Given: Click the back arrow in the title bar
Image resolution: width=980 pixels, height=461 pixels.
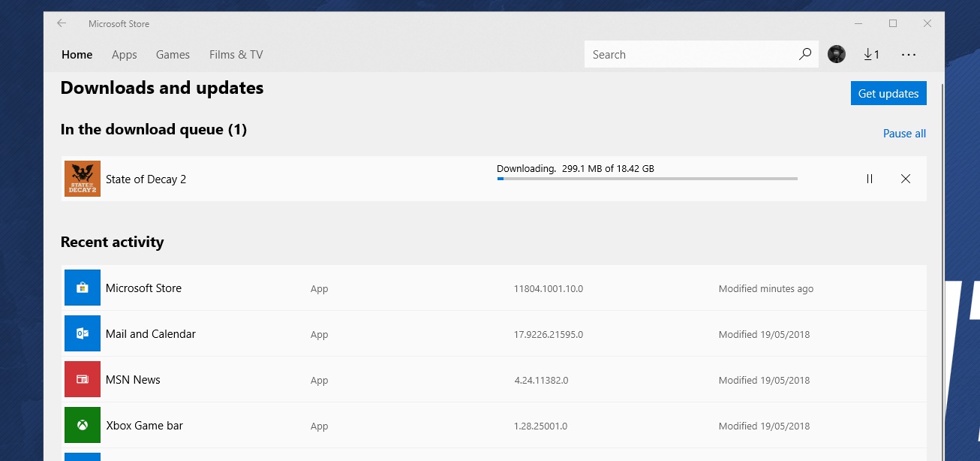Looking at the screenshot, I should click(x=62, y=23).
